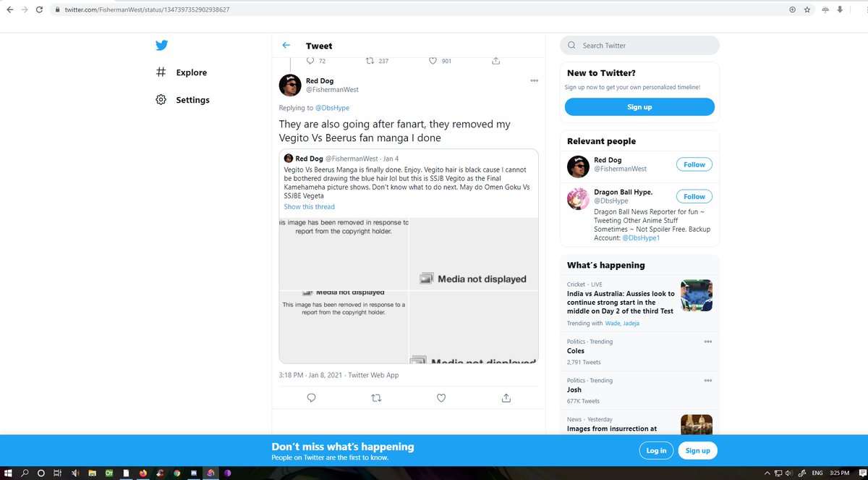Show hidden system tray icons

(767, 473)
